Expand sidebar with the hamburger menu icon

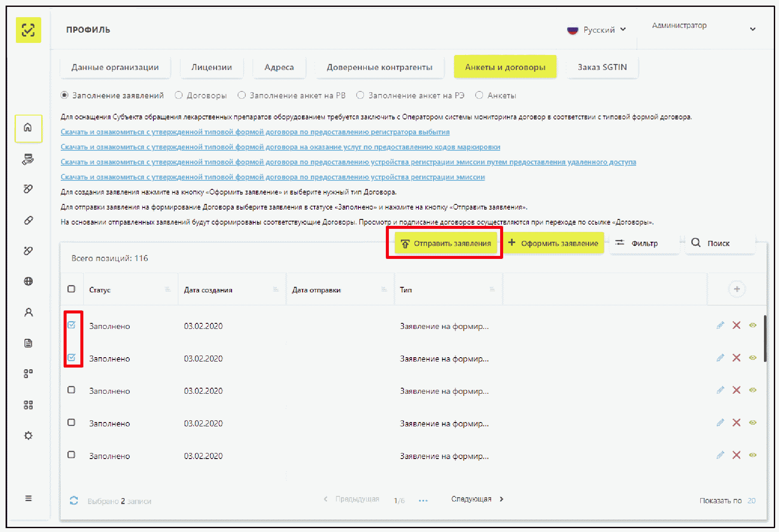[x=28, y=498]
